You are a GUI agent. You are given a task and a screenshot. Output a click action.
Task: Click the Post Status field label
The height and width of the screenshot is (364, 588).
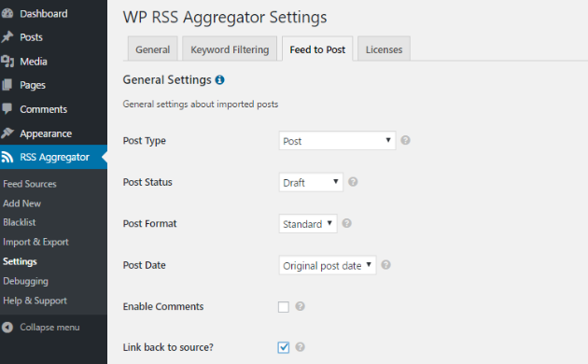147,182
